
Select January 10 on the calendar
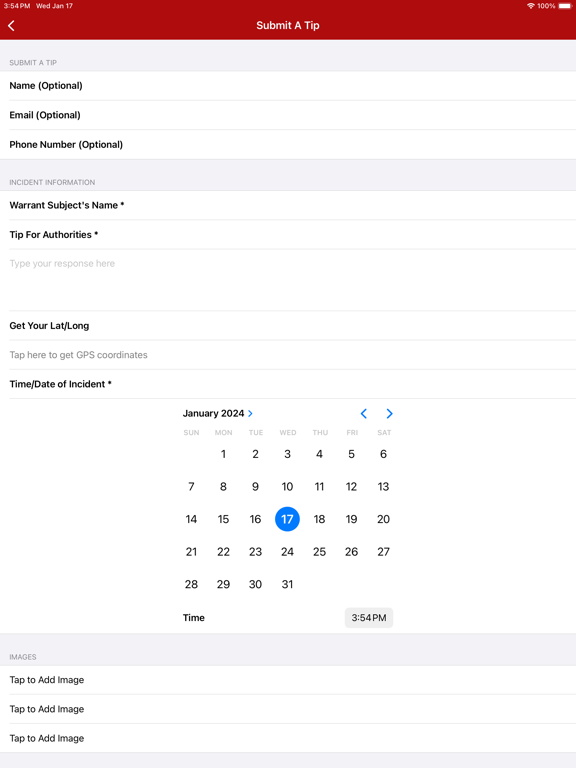click(x=288, y=486)
